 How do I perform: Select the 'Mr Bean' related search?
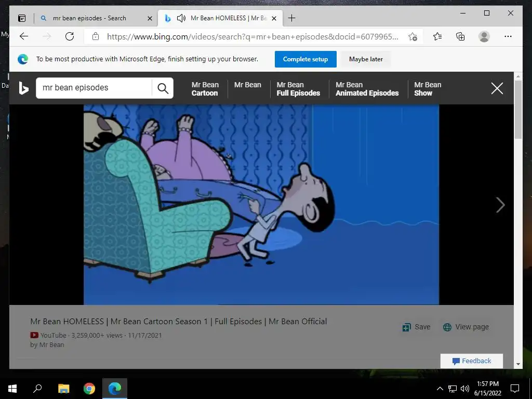pos(248,85)
